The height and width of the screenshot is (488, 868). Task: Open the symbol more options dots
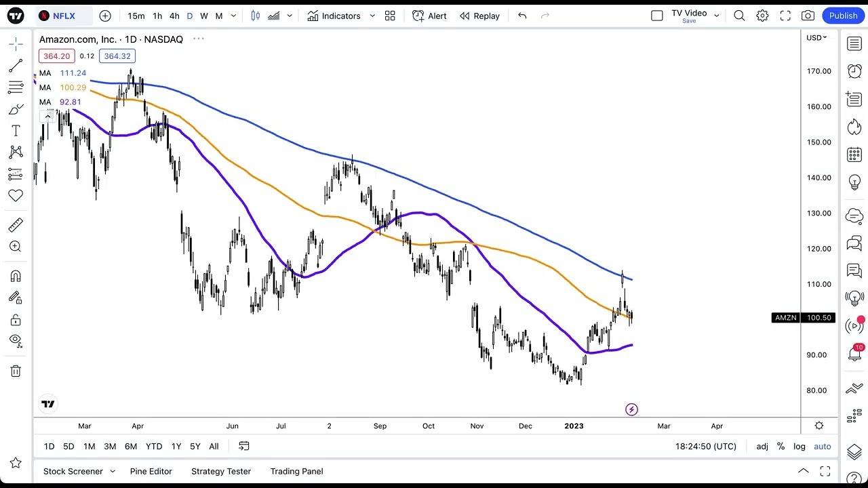(199, 39)
